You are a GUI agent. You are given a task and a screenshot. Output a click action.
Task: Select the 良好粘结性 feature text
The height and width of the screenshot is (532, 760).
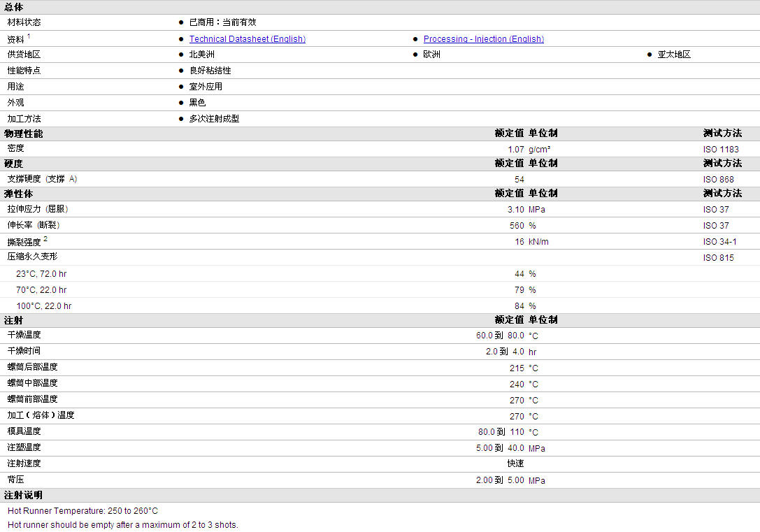[x=210, y=70]
